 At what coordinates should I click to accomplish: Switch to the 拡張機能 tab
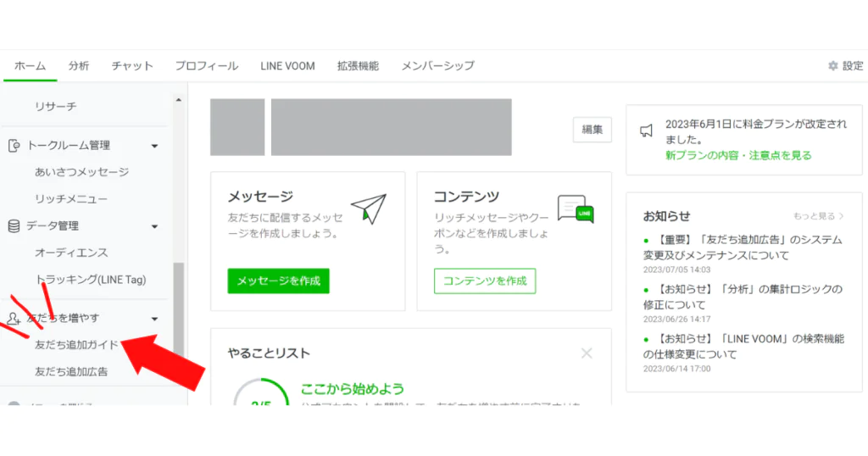(359, 66)
